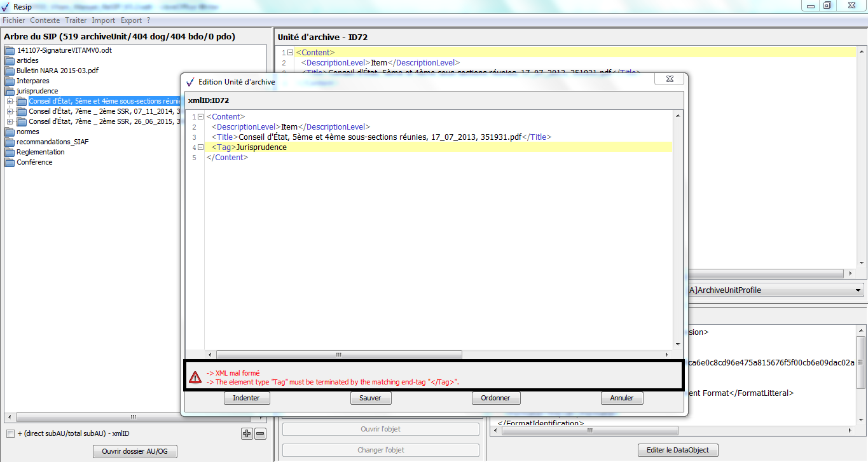Click the normes folder icon
This screenshot has width=868, height=462.
coord(10,132)
